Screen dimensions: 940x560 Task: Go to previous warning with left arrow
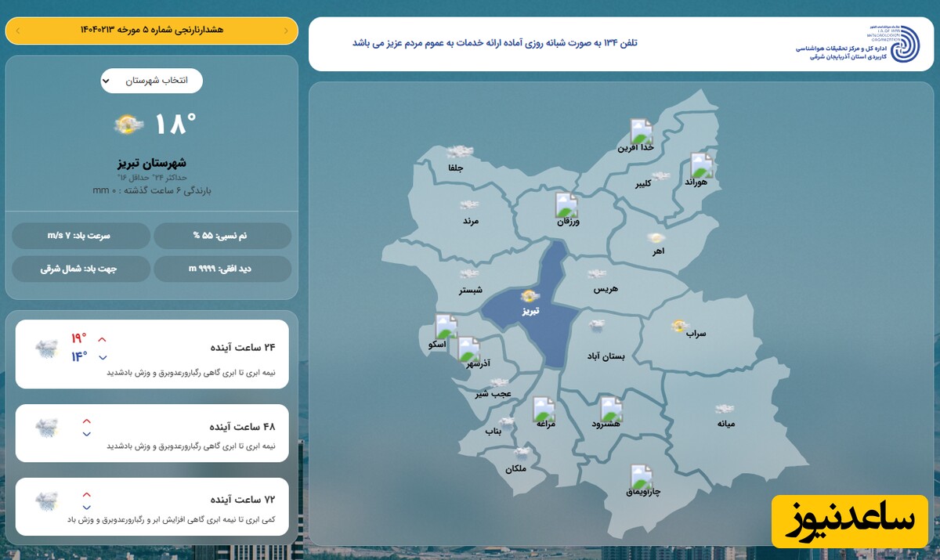tap(18, 31)
